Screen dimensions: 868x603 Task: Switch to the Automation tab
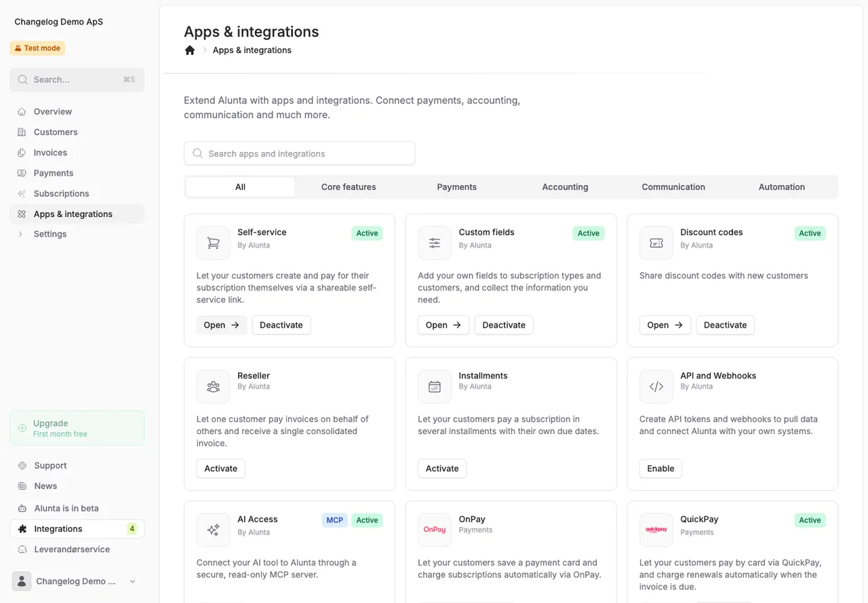click(782, 187)
